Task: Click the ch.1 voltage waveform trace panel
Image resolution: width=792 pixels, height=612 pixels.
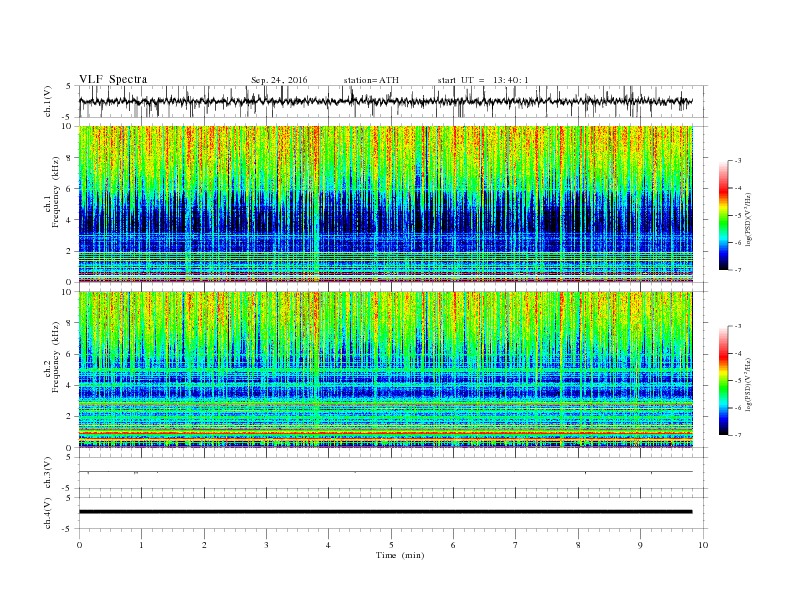Action: tap(393, 101)
